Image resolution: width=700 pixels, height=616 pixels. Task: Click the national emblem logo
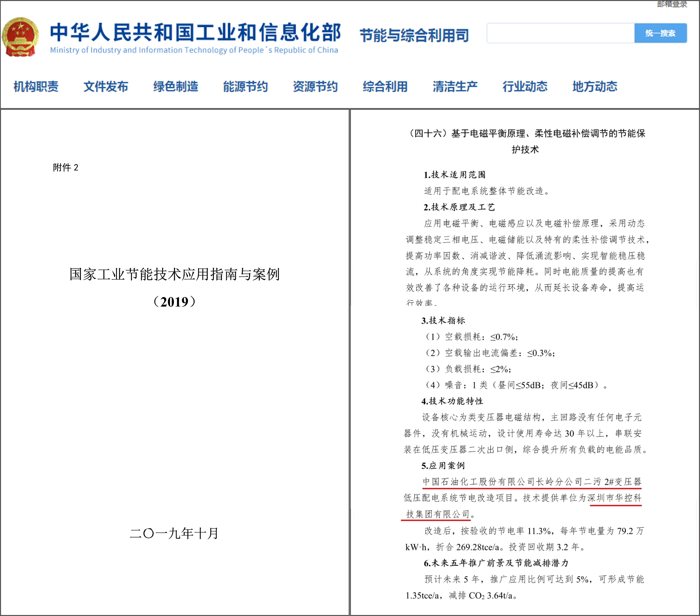20,37
